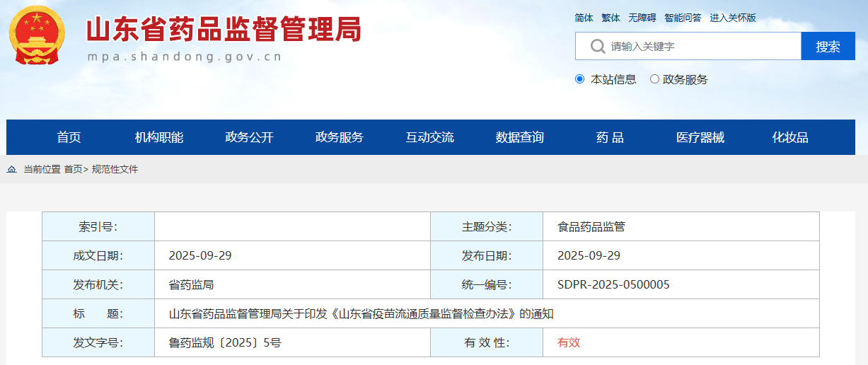The width and height of the screenshot is (868, 365).
Task: Focus the keyword search input field
Action: (x=700, y=47)
